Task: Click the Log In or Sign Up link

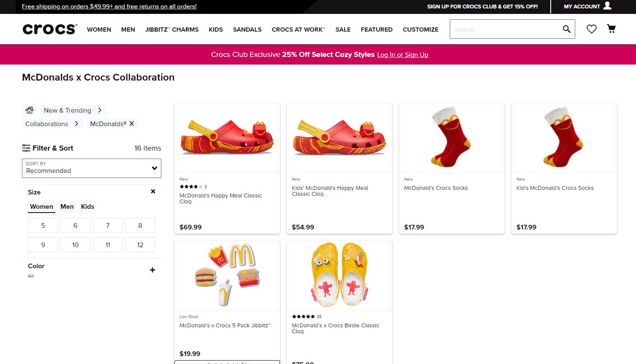Action: point(402,54)
